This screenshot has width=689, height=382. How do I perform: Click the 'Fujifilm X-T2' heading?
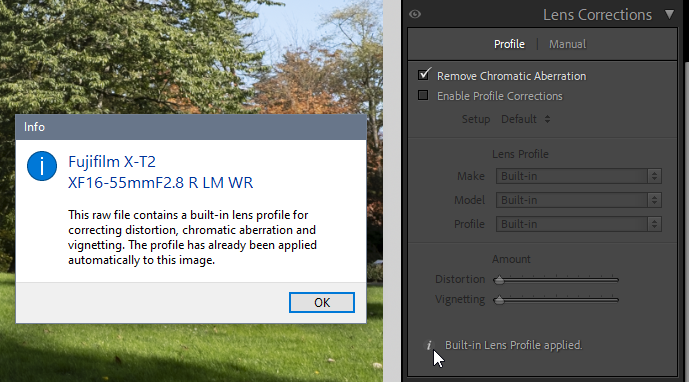(x=112, y=162)
